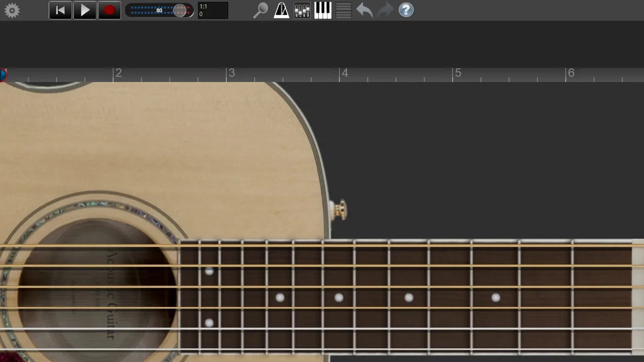Click the guitar strap button peg

339,209
